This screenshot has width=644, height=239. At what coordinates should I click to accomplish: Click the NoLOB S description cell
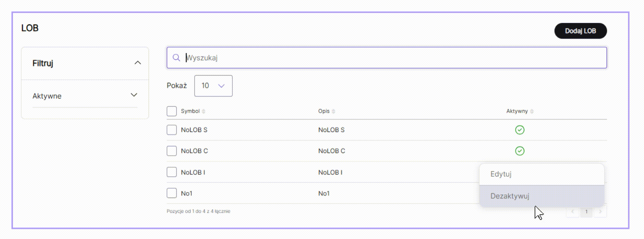pos(331,130)
